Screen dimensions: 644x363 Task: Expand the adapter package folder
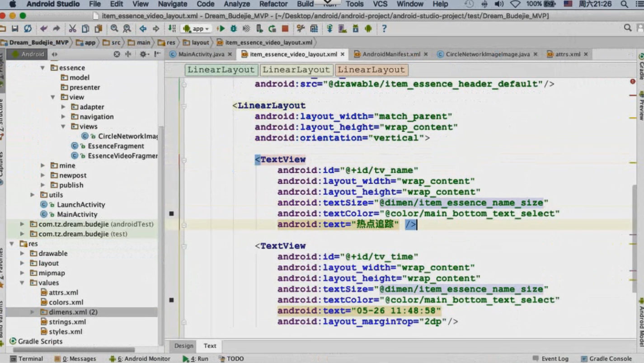pos(63,107)
